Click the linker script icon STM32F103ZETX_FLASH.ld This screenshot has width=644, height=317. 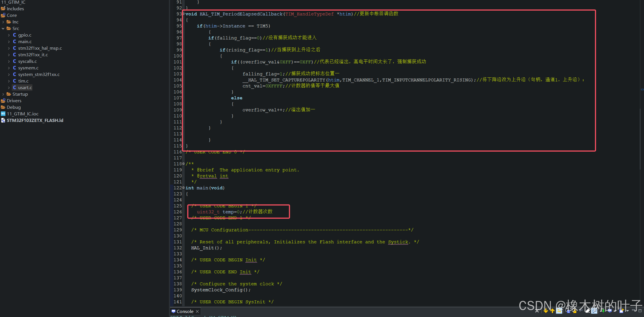tap(3, 121)
